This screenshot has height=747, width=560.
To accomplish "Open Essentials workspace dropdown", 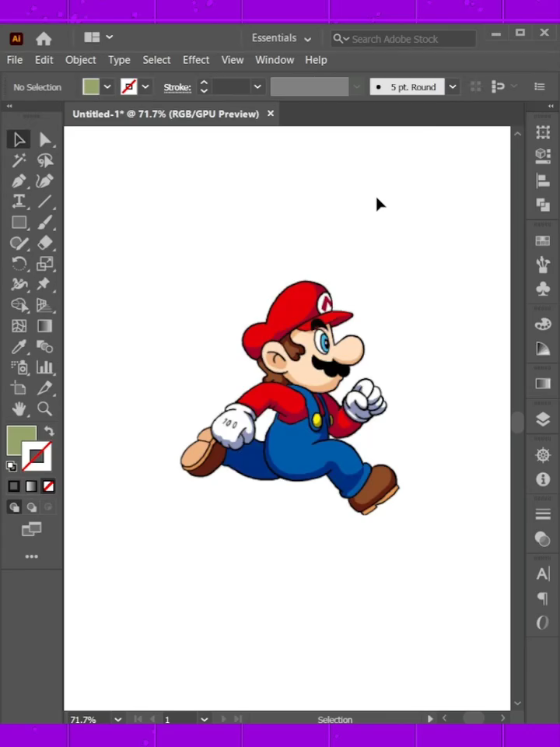I will pyautogui.click(x=281, y=38).
